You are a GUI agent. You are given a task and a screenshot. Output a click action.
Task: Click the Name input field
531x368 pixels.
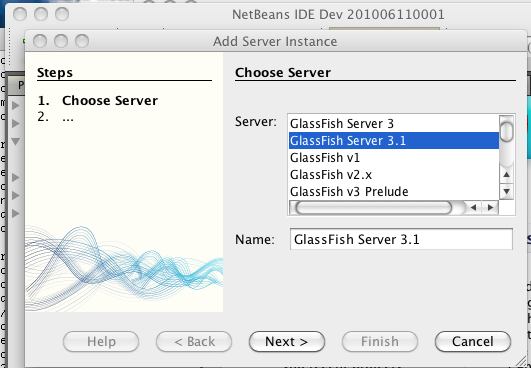tap(401, 239)
